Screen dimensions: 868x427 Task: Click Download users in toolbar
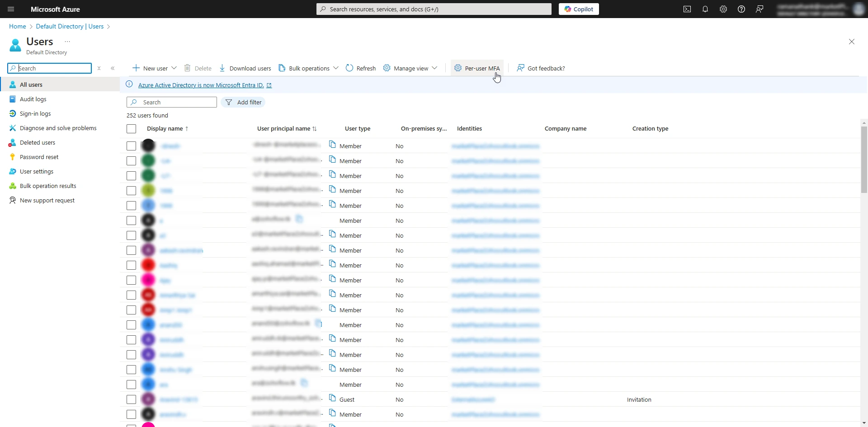point(245,68)
